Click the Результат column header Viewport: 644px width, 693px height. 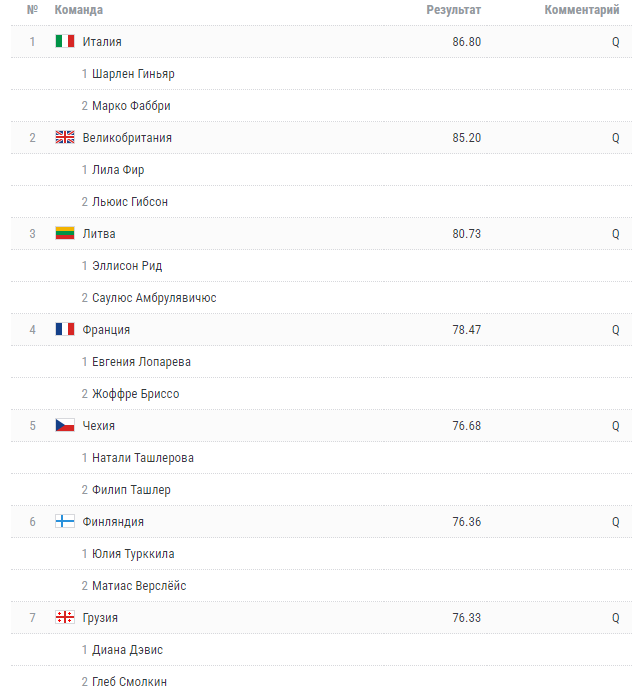tap(453, 10)
